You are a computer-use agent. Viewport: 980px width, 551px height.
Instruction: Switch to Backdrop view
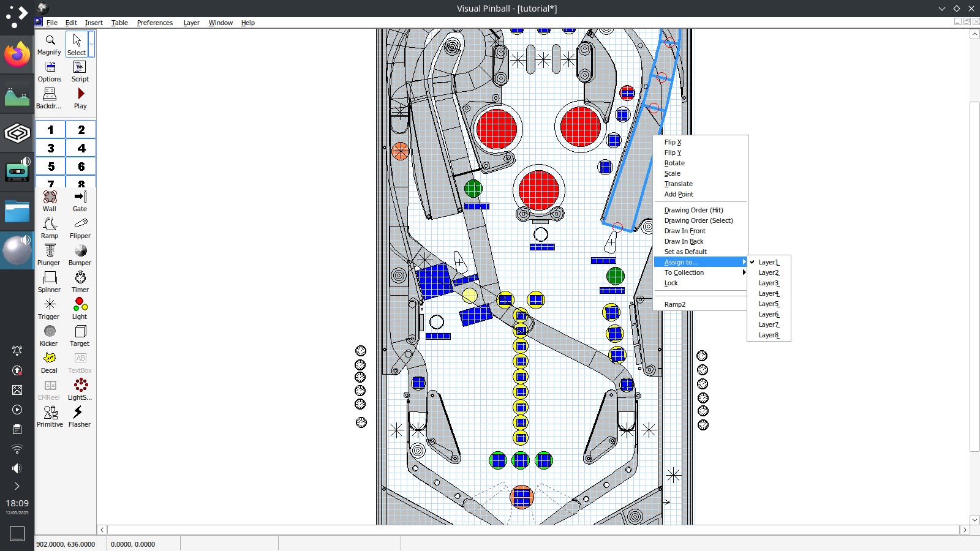point(50,98)
